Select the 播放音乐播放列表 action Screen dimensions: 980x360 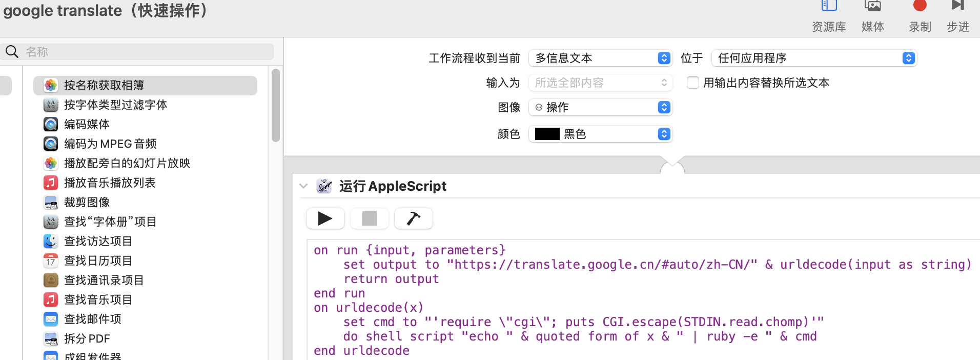tap(145, 183)
